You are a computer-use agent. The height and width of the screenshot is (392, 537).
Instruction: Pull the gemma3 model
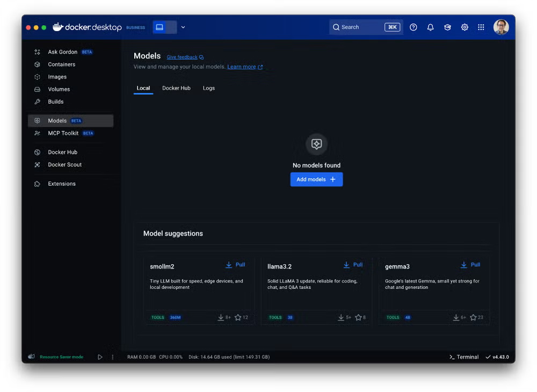470,265
